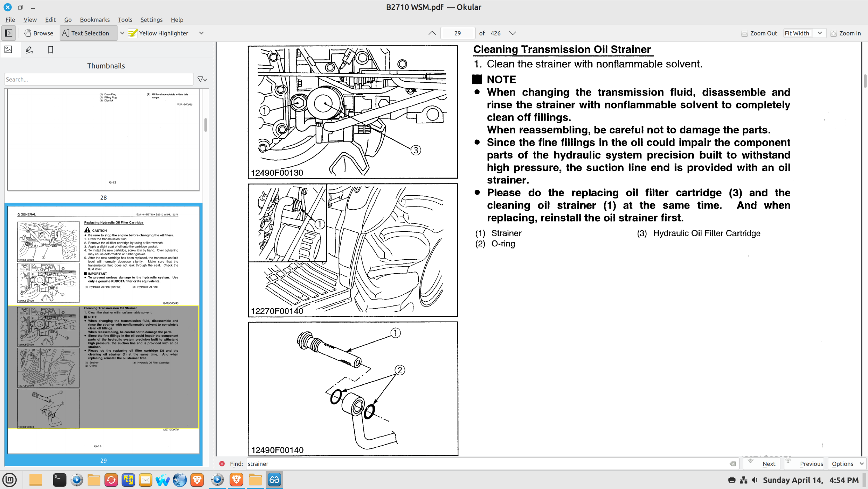Clear the find text field icon
The image size is (868, 489).
(x=732, y=464)
